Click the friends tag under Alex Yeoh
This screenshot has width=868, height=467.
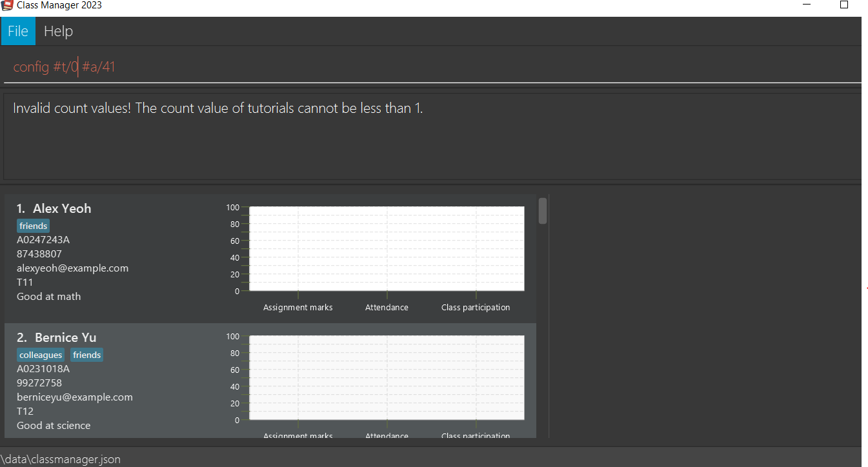coord(34,226)
